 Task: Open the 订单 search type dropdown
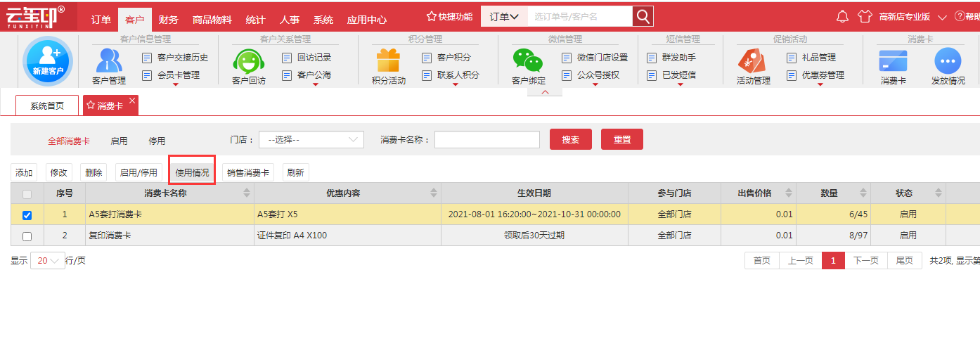point(504,16)
